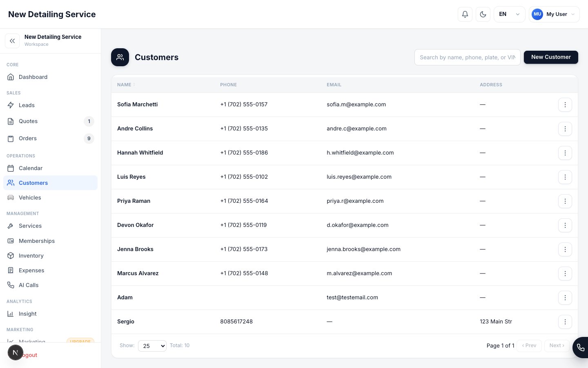Open the rows-per-page Show dropdown

[152, 346]
